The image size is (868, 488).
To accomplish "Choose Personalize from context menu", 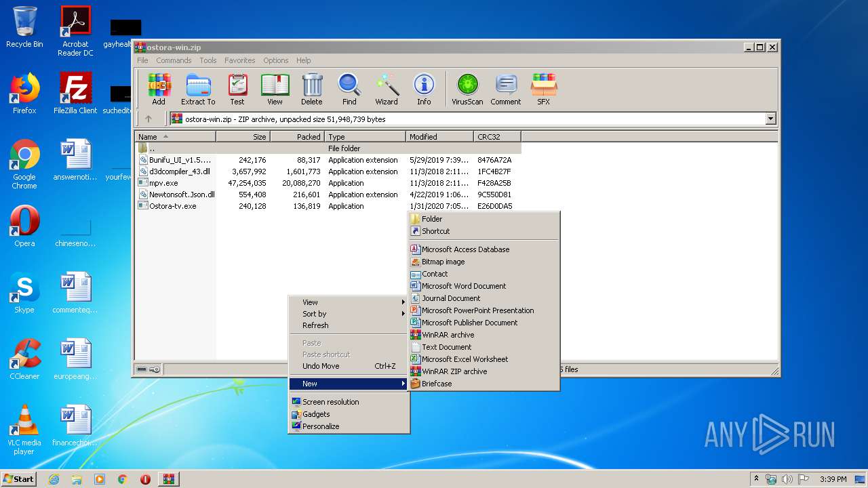I will pos(349,426).
